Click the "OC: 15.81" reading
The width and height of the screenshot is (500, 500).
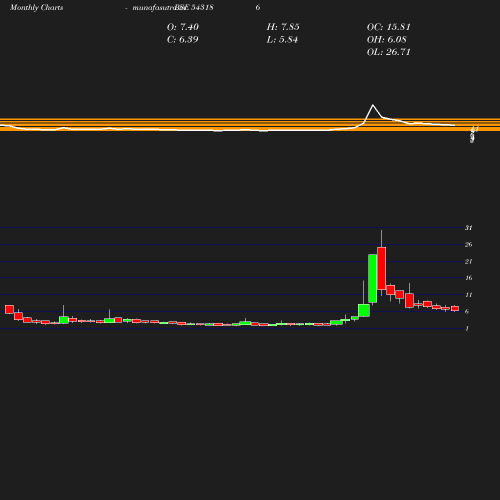(388, 27)
